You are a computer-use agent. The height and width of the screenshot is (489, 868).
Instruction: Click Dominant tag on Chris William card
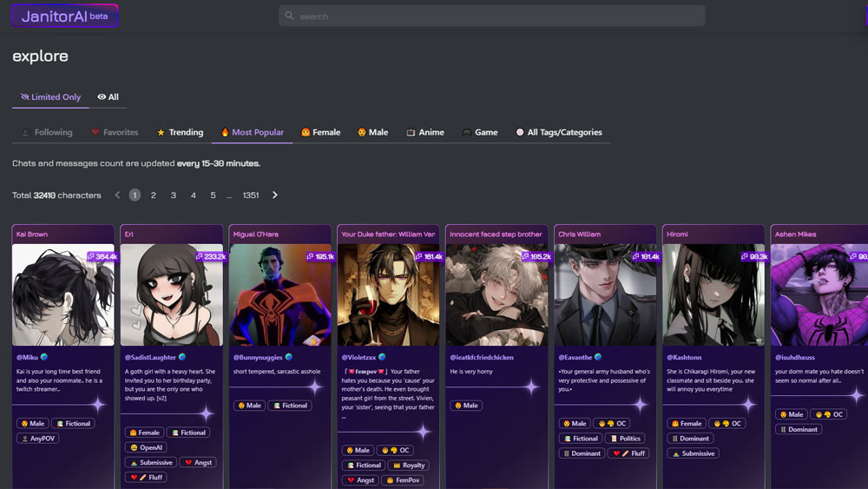click(582, 453)
